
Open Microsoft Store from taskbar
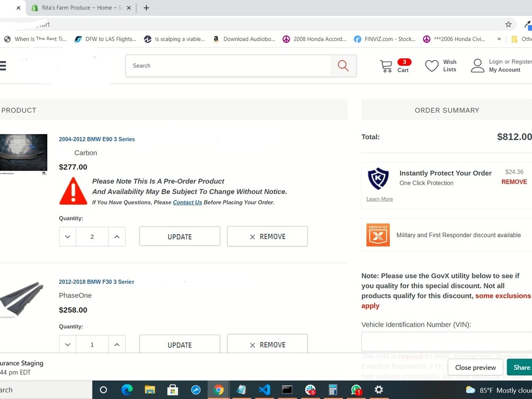[172, 390]
